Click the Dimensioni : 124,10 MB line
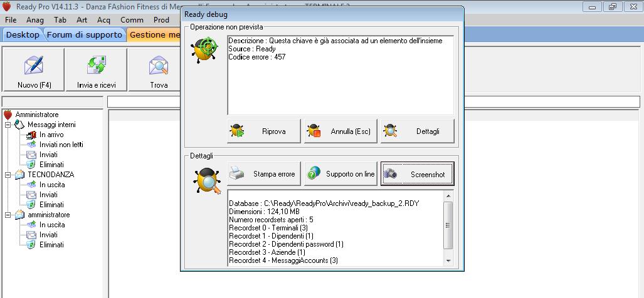This screenshot has height=298, width=644. pos(264,212)
